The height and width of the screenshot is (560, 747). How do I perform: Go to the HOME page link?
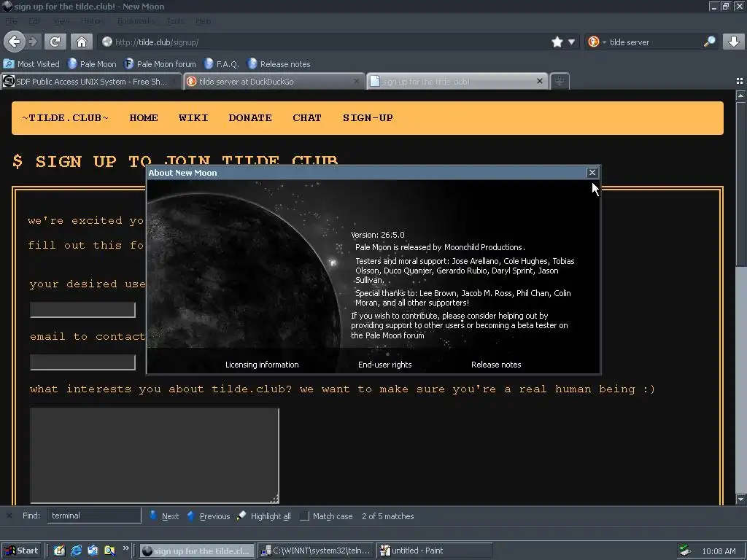pos(144,117)
